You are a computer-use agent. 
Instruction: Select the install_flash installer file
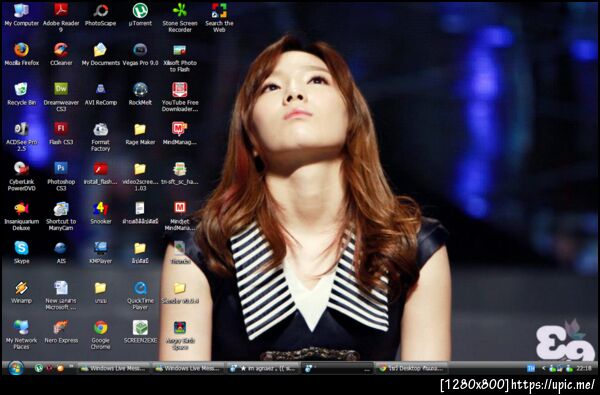[101, 173]
